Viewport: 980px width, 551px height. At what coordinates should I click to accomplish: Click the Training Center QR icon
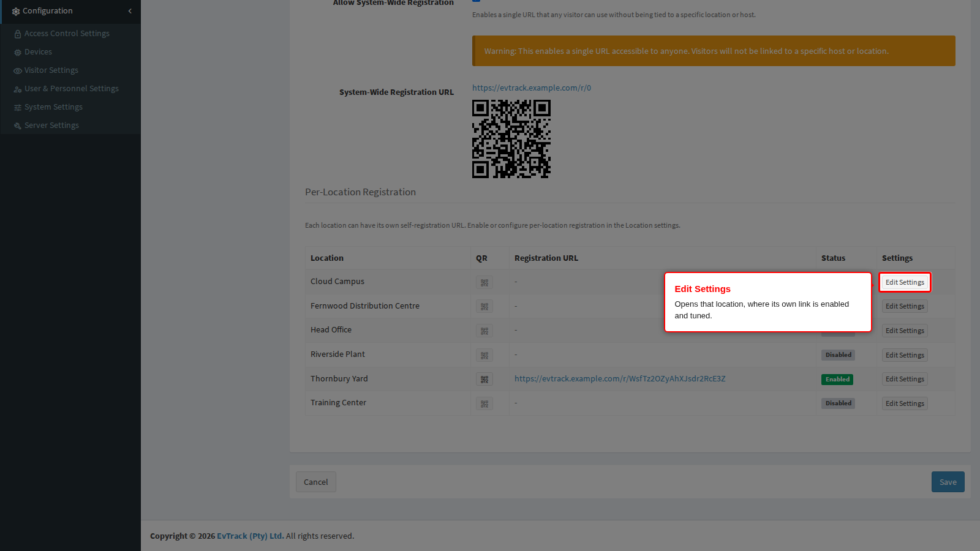[x=484, y=403]
